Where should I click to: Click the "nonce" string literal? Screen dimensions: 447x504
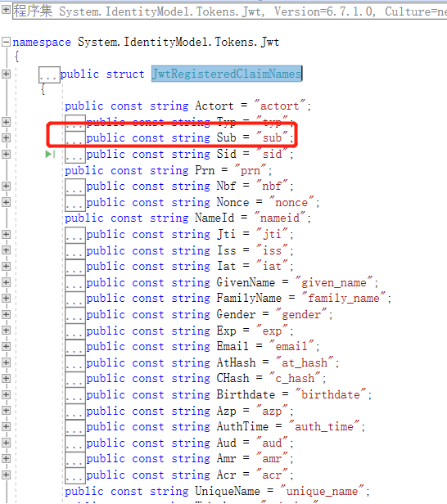[291, 202]
